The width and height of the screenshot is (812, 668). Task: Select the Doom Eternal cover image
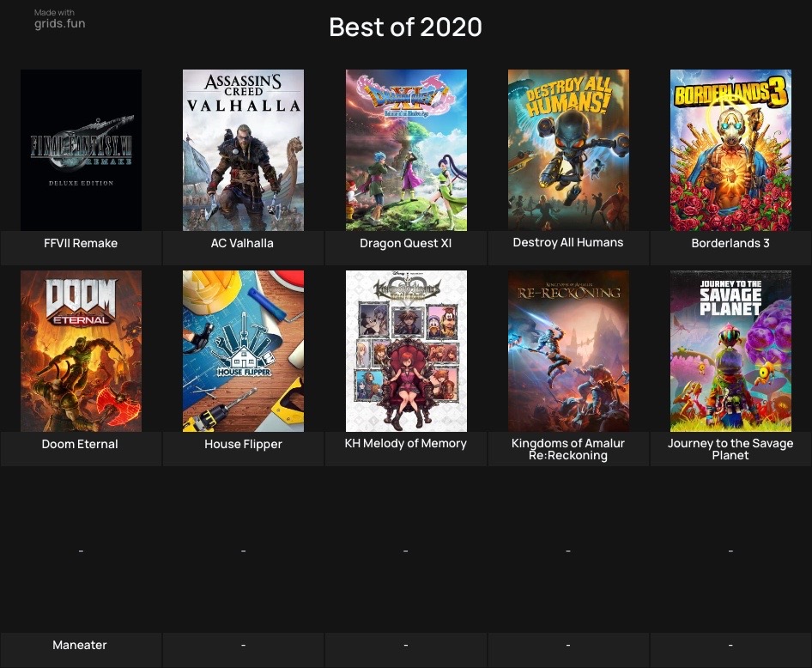[x=81, y=351]
